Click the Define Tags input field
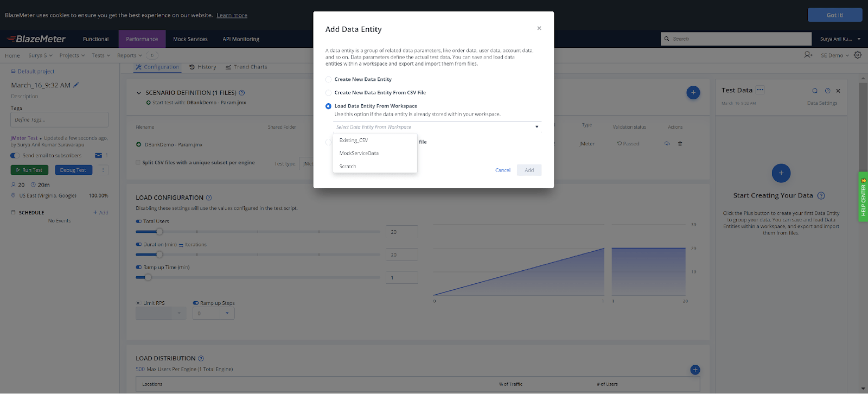 point(59,120)
